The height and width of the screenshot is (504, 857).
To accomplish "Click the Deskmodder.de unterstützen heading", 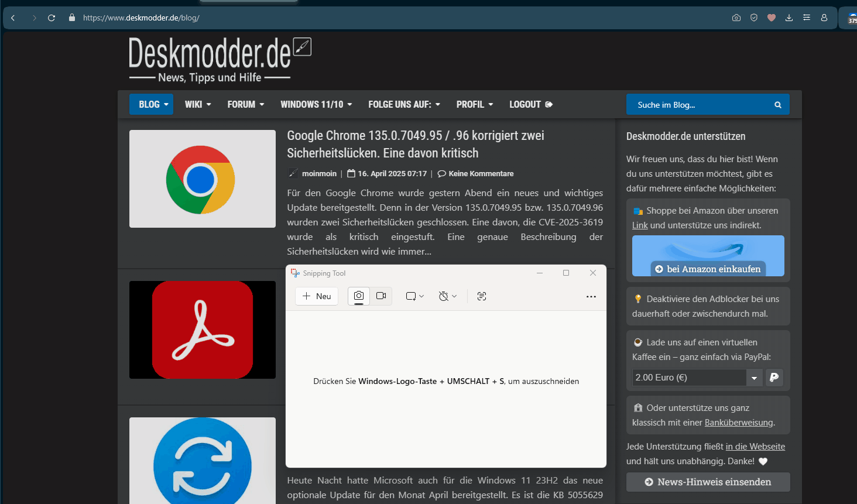I will point(685,136).
